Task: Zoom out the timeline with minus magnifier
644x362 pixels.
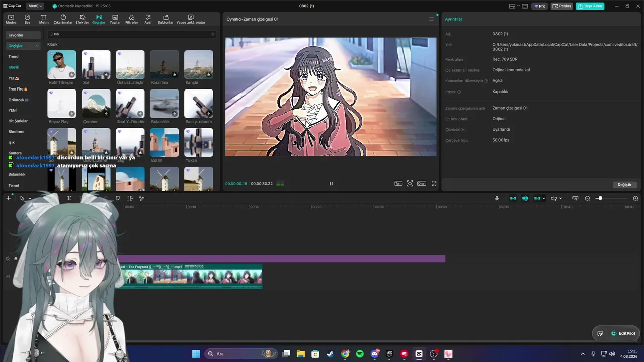Action: [587, 198]
